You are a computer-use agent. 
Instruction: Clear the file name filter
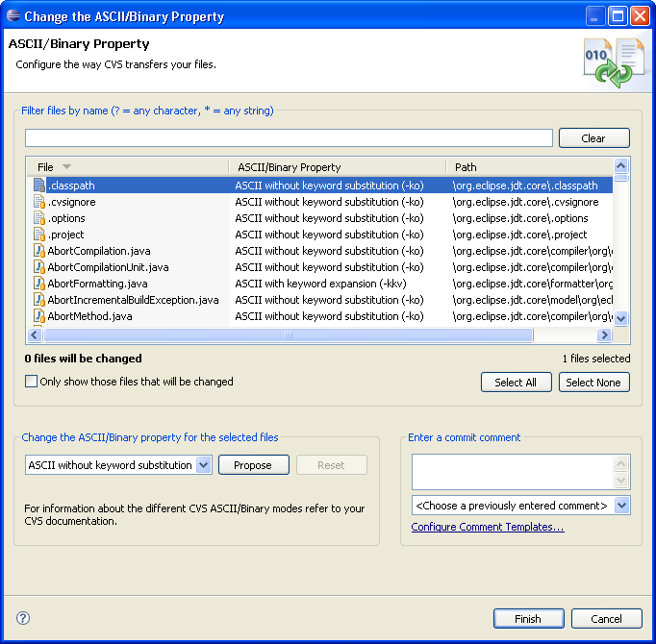pyautogui.click(x=593, y=138)
